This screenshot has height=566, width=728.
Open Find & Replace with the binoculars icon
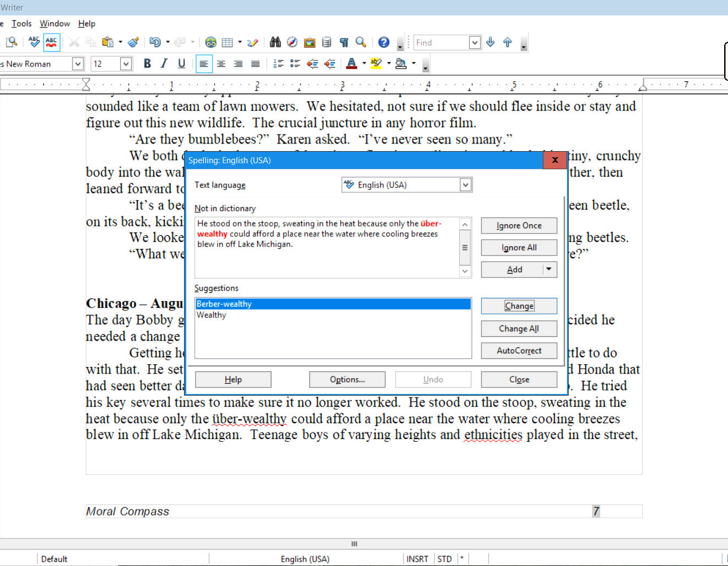tap(275, 42)
